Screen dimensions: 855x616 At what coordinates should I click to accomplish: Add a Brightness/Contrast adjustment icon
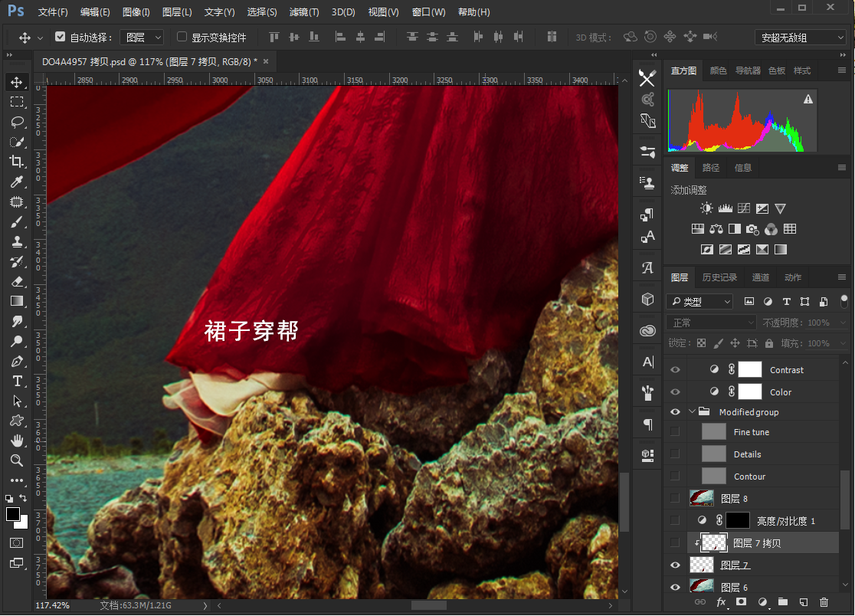tap(706, 208)
